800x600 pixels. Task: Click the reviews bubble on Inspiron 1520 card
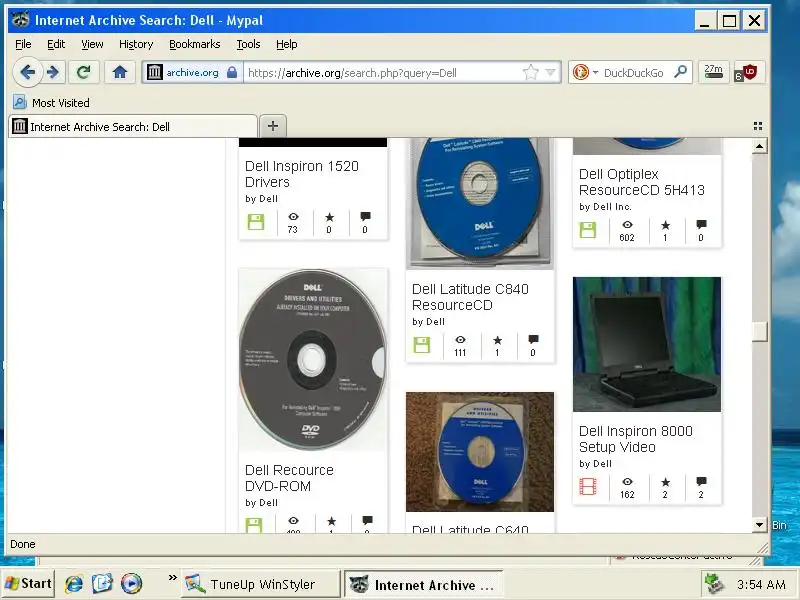click(x=365, y=217)
